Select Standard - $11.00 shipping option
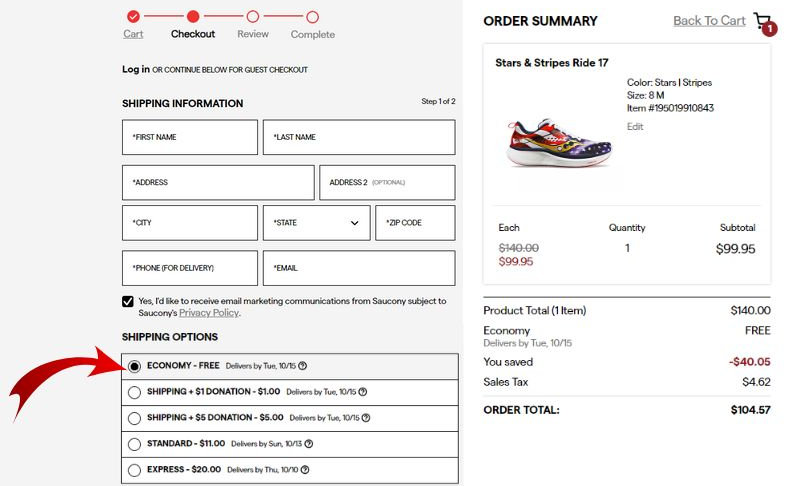This screenshot has height=486, width=800. click(x=134, y=444)
